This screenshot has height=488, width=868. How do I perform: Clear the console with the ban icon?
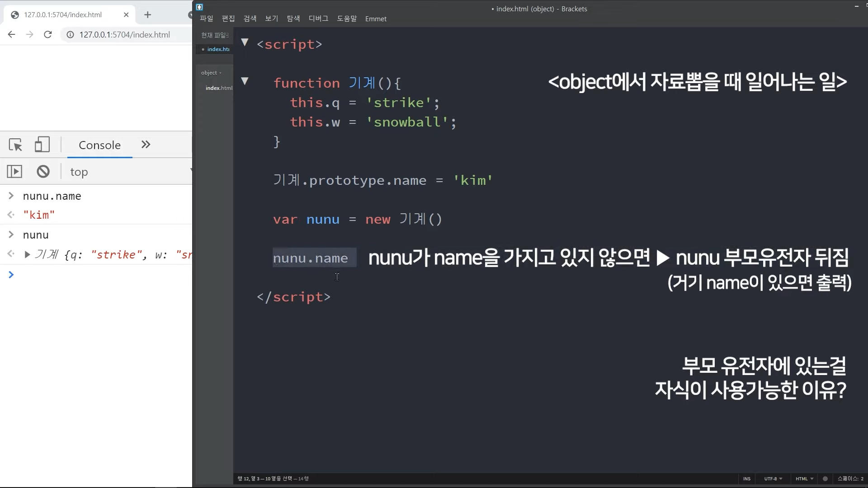pyautogui.click(x=43, y=172)
